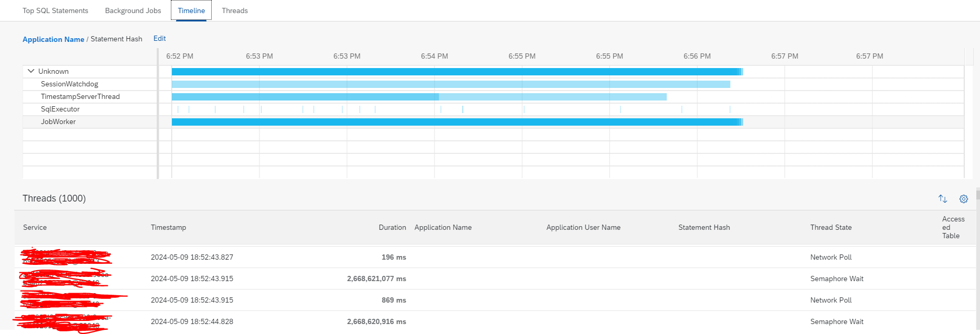Click the Thread State column header

(831, 227)
